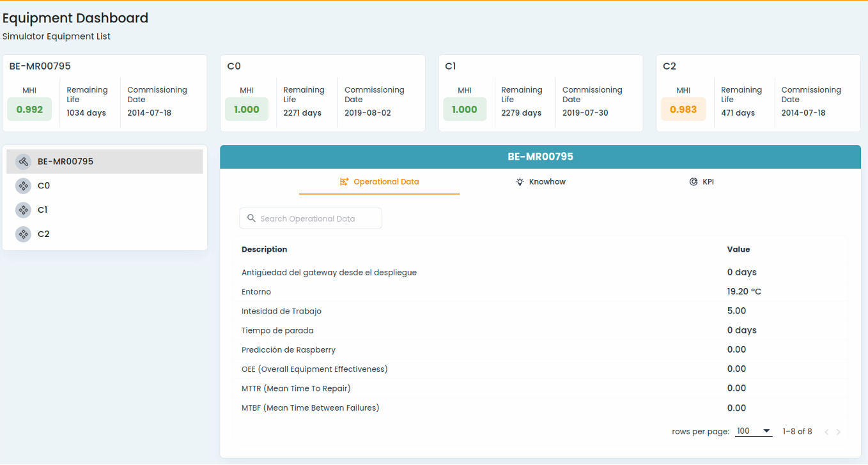The height and width of the screenshot is (465, 868).
Task: Click the '471 days' remaining life value
Action: tap(738, 113)
